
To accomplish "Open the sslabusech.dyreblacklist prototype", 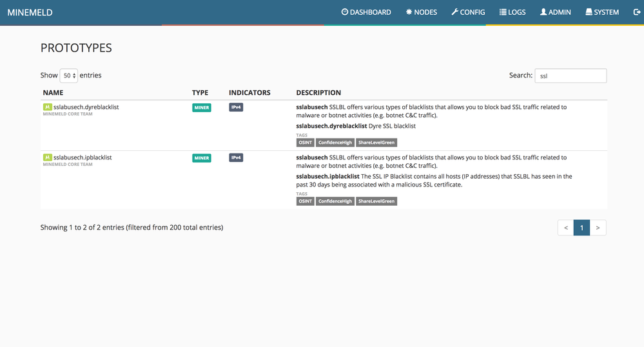I will click(x=86, y=107).
